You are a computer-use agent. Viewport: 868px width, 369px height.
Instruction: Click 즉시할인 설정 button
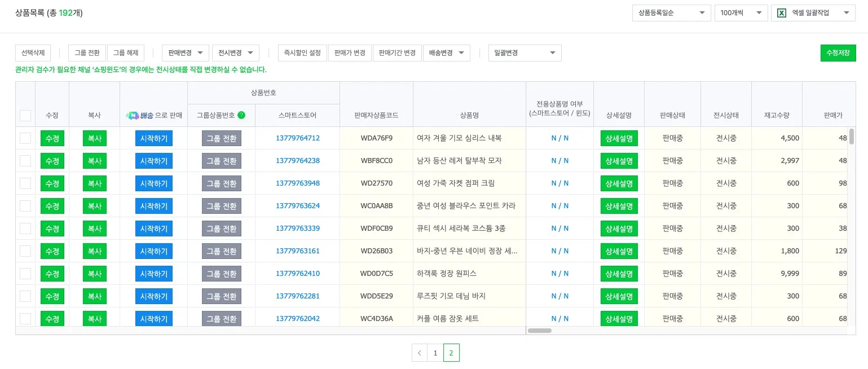302,53
